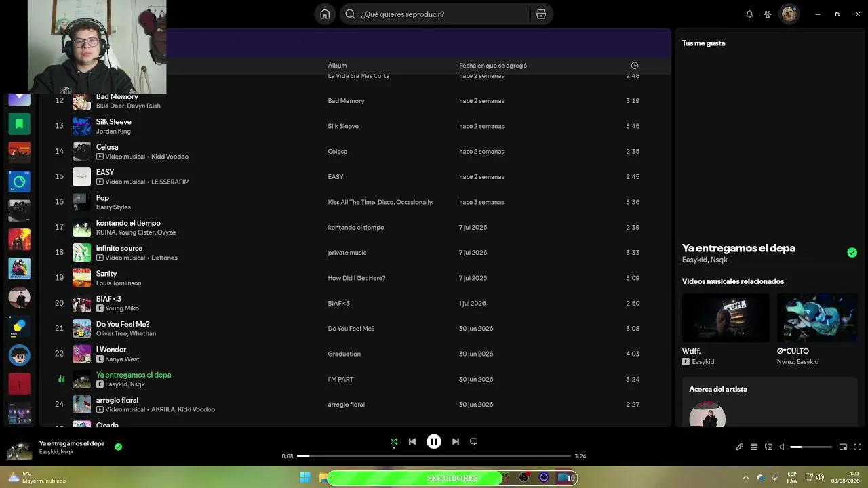Click the Celosa album cover thumbnail

tap(81, 151)
